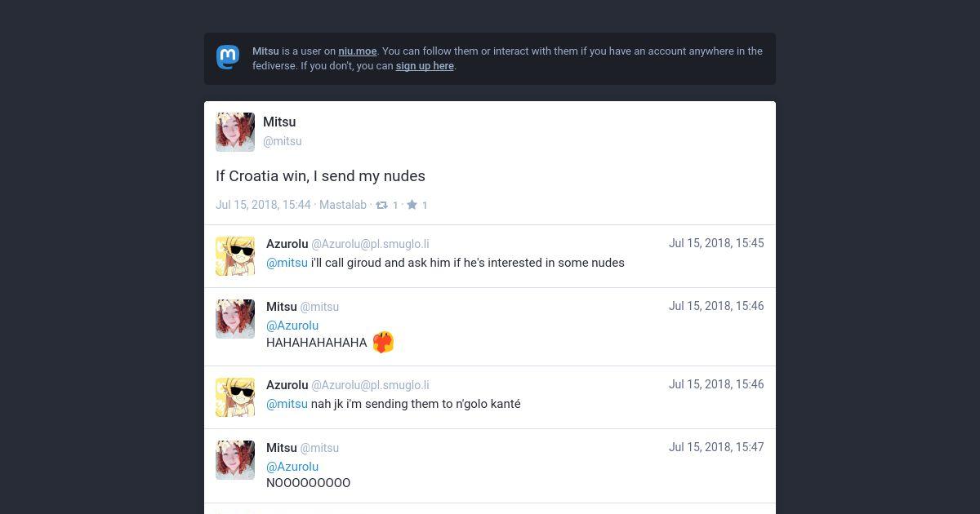Open Mitsu's avatar on the NOOOOOOOOO reply
The height and width of the screenshot is (514, 980).
click(x=235, y=460)
